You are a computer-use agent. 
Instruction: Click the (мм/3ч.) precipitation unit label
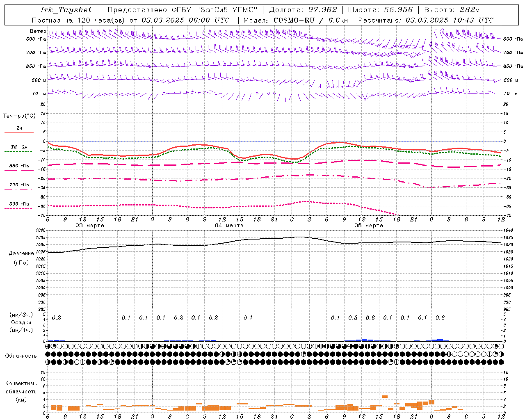pos(21,315)
